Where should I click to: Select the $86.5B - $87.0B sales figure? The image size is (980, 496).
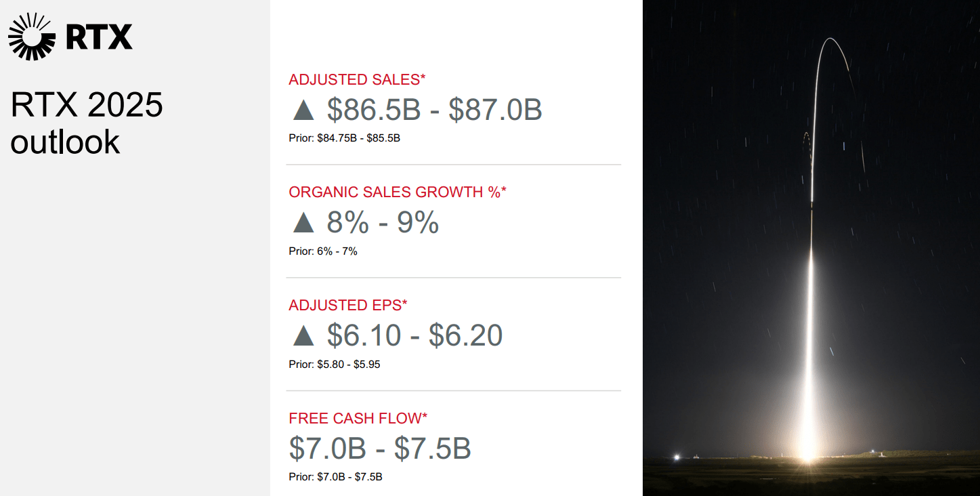click(x=434, y=110)
